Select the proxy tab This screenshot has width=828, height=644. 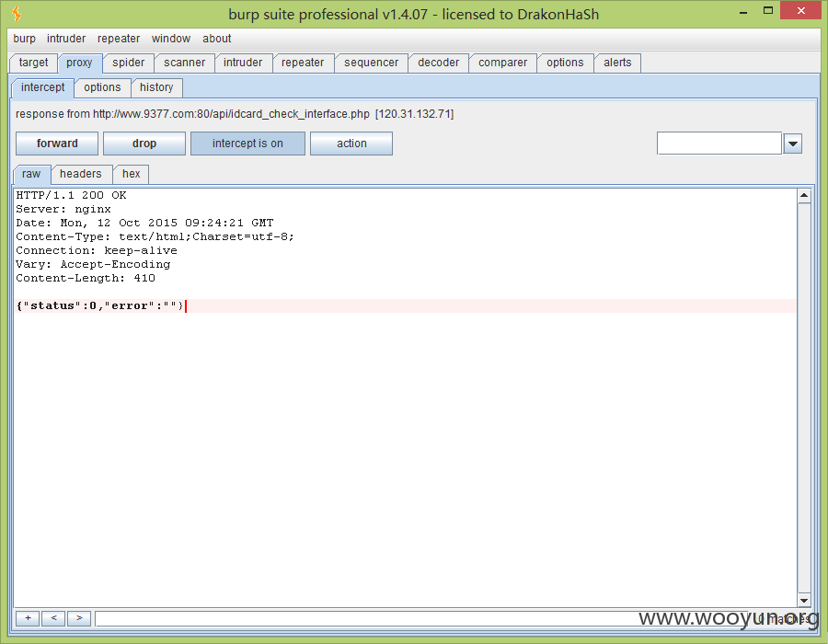tap(79, 63)
